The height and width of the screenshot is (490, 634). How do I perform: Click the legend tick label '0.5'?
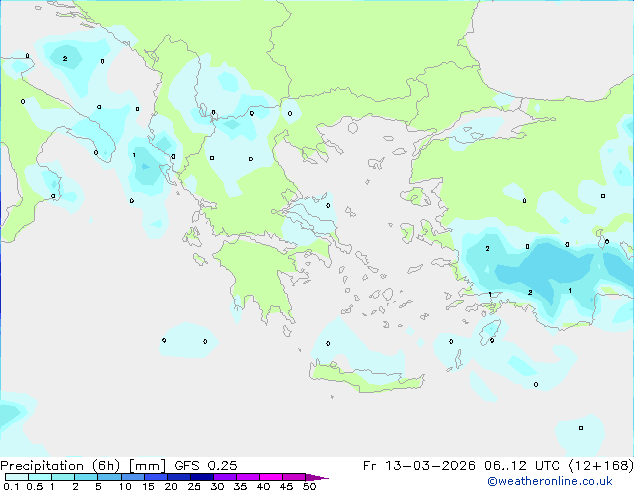34,486
